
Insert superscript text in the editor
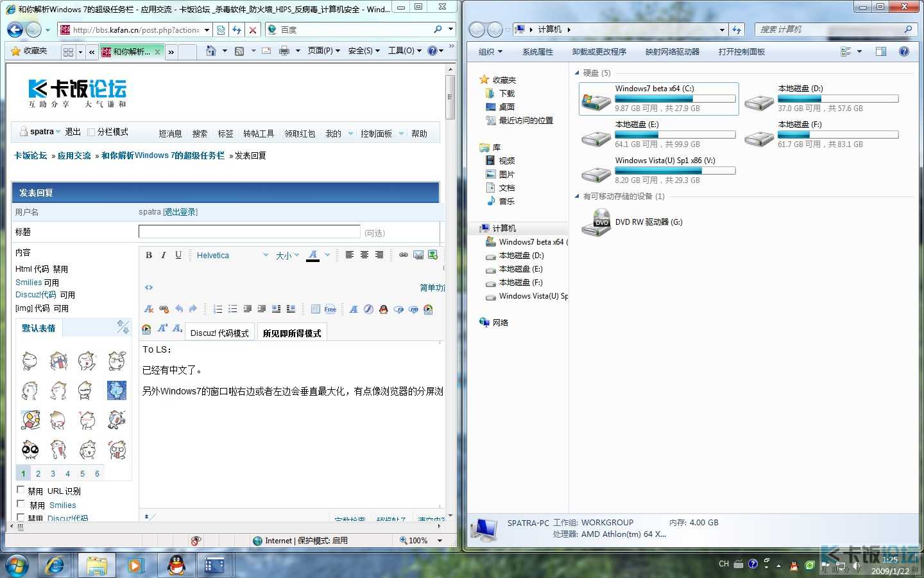162,328
